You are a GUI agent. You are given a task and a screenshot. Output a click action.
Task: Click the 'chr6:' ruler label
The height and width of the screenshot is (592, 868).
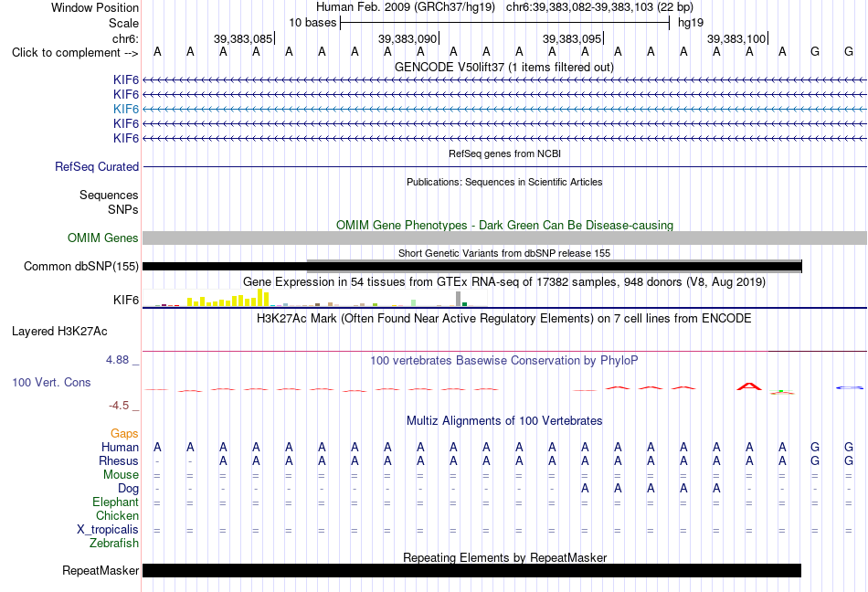(126, 38)
